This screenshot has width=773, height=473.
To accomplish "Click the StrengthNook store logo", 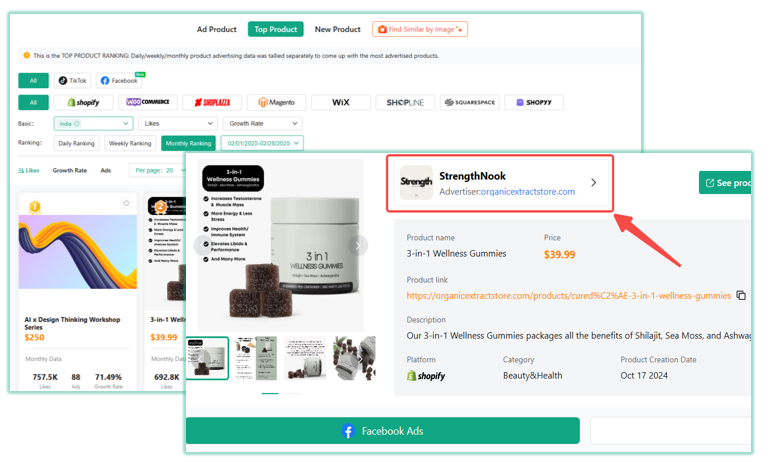I will pyautogui.click(x=416, y=182).
